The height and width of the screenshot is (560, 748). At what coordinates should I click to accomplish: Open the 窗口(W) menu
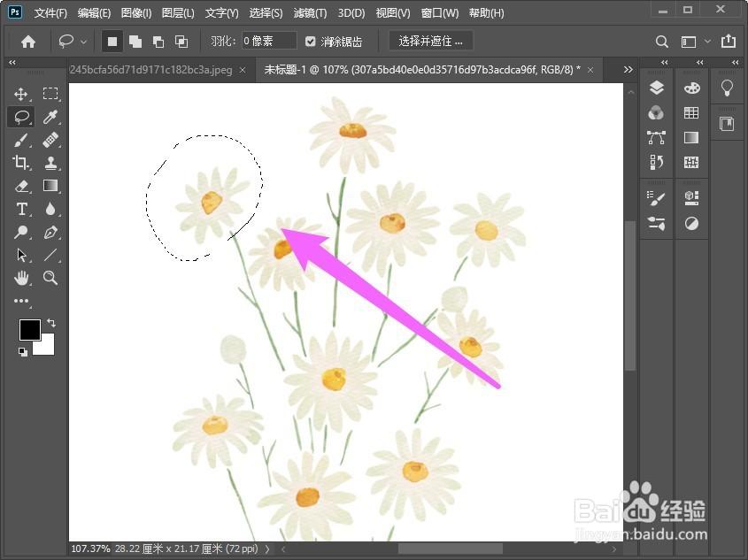pyautogui.click(x=440, y=13)
